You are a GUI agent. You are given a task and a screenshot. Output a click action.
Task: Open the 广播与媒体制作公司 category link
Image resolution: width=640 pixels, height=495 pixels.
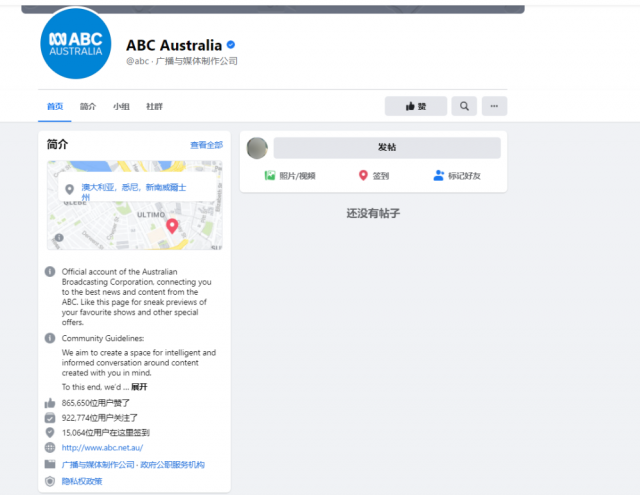click(x=98, y=465)
